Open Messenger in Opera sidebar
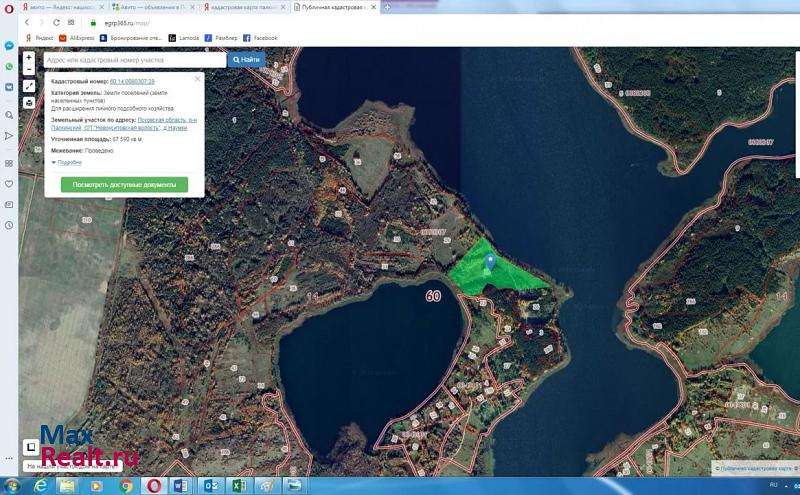Image resolution: width=800 pixels, height=495 pixels. point(8,46)
